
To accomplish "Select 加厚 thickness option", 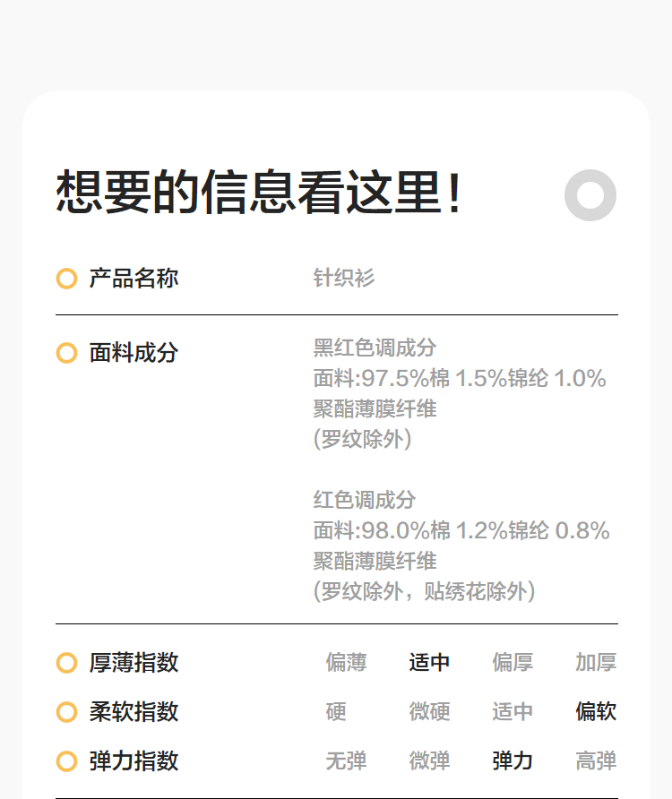I will tap(596, 663).
